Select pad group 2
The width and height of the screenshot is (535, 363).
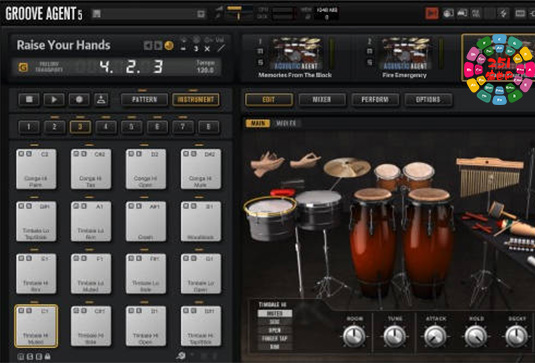(54, 127)
